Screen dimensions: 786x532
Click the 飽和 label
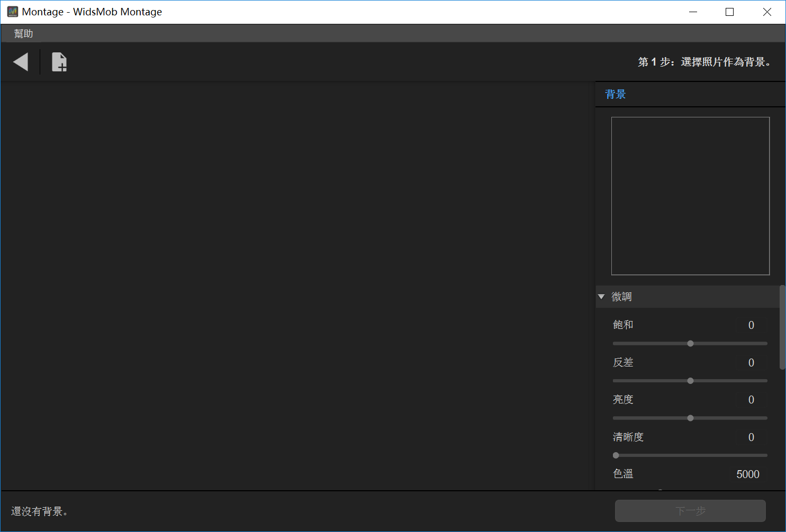pos(623,325)
